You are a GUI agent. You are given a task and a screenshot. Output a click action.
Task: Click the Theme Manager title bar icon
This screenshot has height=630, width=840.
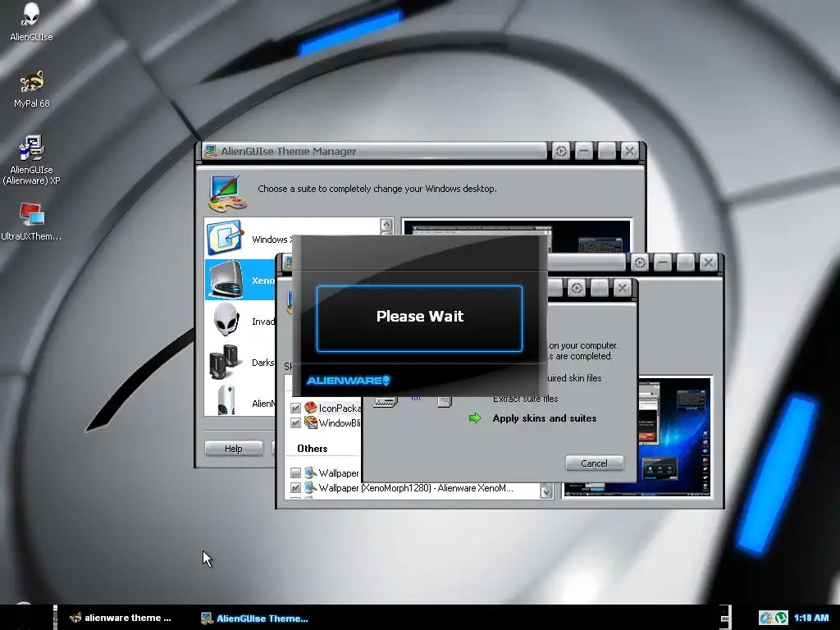(x=211, y=151)
